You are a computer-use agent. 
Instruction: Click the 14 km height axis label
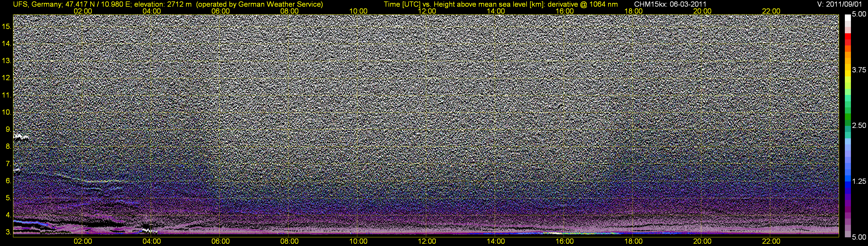7,44
